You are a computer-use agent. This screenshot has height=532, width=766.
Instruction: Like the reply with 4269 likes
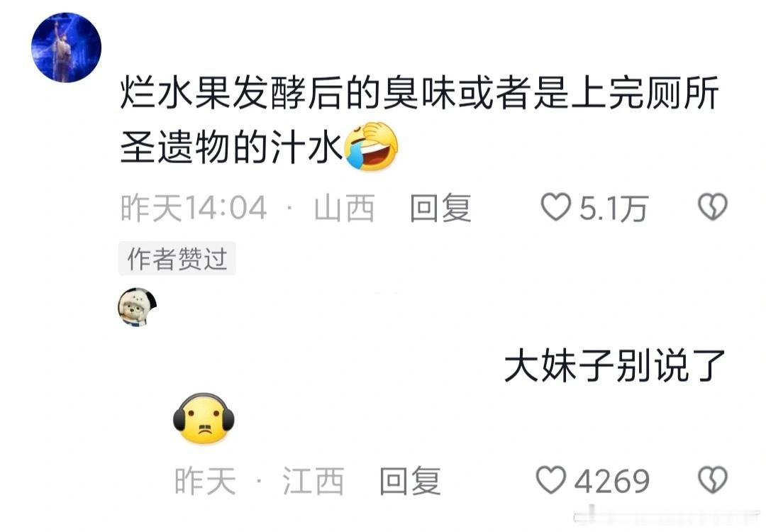coord(550,480)
